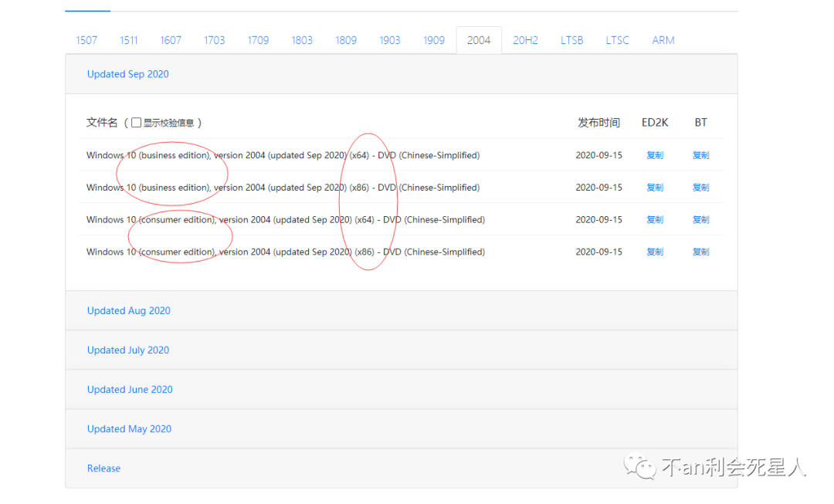The image size is (834, 504).
Task: Open the LTSB tab
Action: [x=571, y=40]
